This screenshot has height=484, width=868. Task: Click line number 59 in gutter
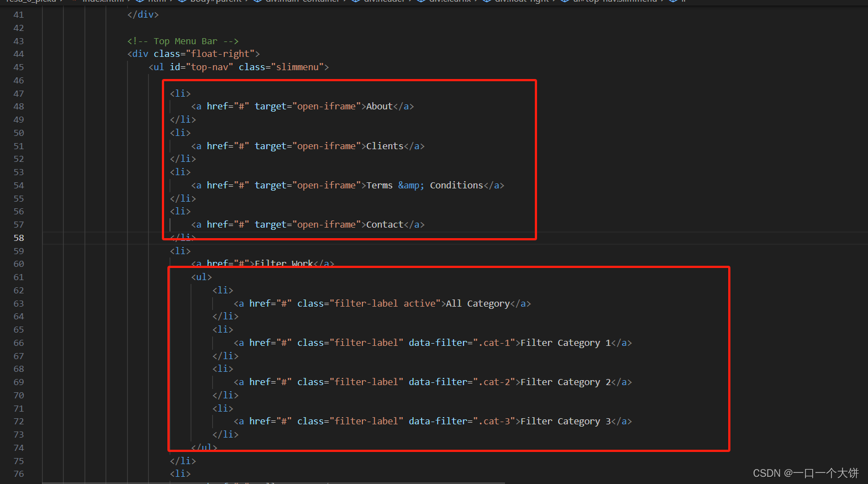coord(19,251)
